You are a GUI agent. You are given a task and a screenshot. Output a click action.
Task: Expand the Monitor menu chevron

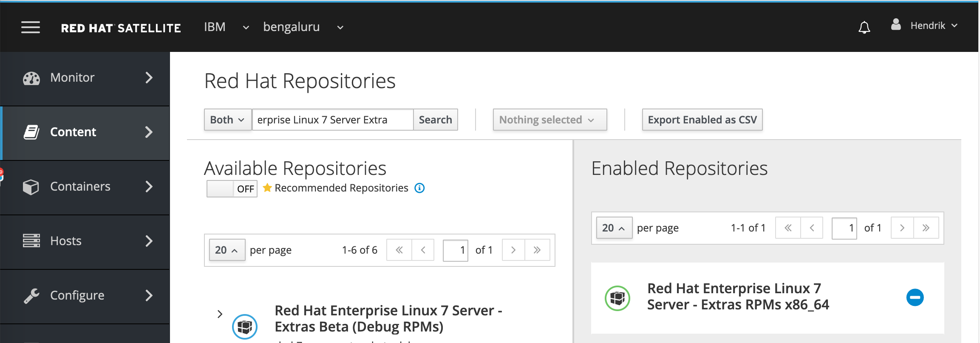coord(149,78)
